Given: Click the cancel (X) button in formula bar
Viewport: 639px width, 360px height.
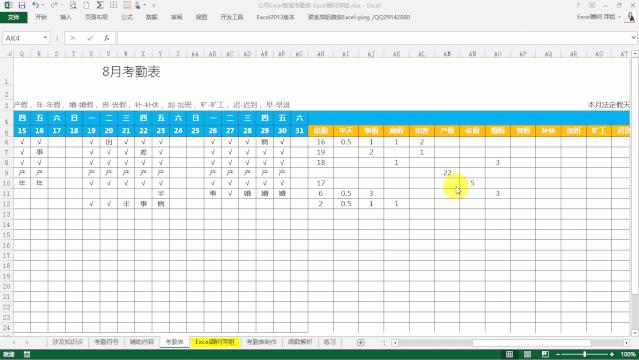Looking at the screenshot, I should [x=73, y=38].
